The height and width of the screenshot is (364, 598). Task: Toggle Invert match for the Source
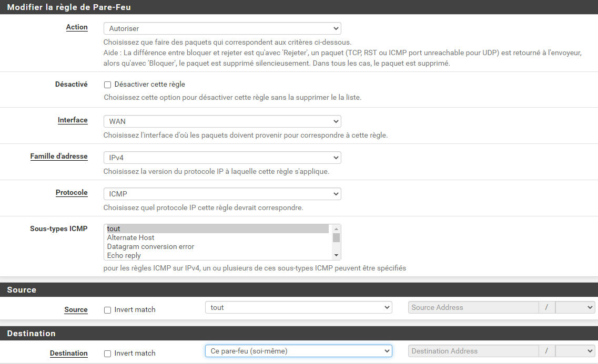tap(107, 309)
